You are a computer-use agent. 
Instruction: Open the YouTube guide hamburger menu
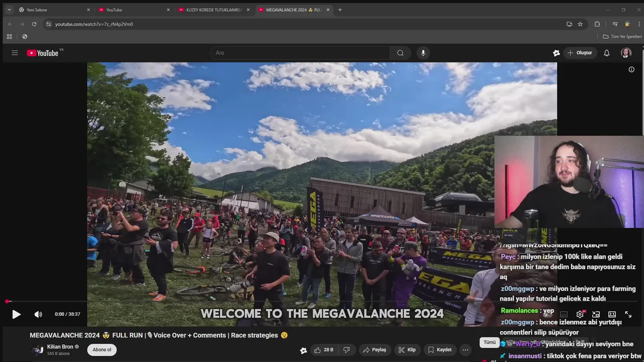15,53
